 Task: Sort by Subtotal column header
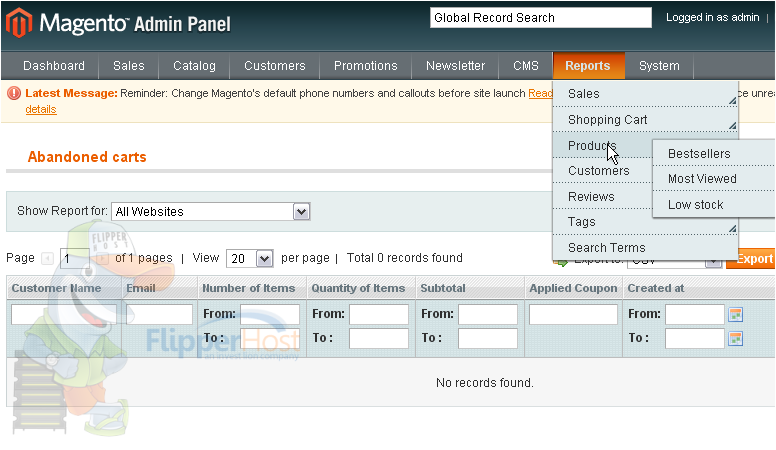coord(443,288)
